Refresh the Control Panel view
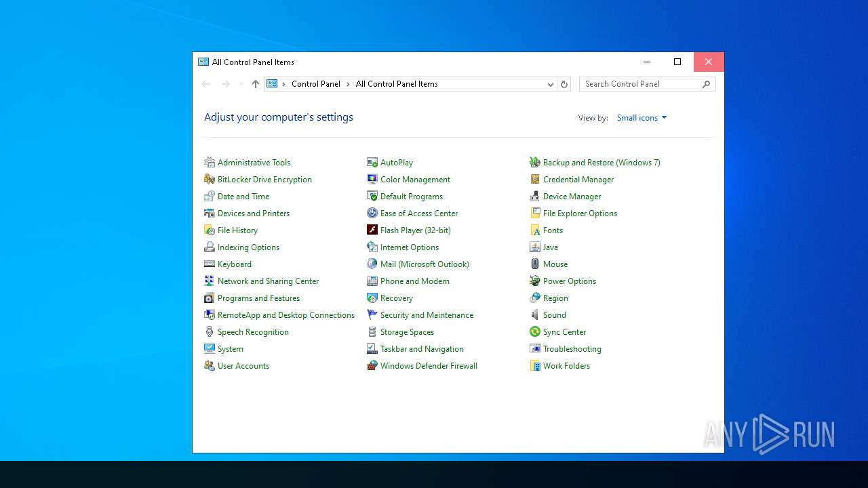This screenshot has height=488, width=868. (564, 84)
